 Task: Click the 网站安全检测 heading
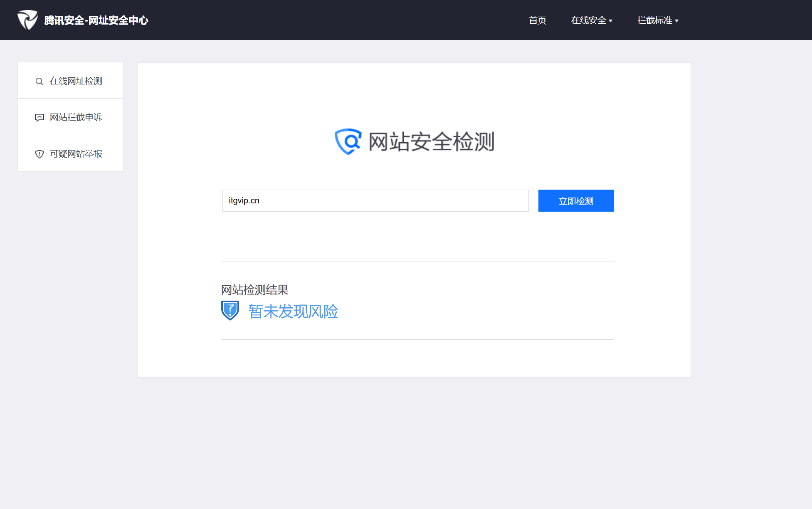click(431, 142)
